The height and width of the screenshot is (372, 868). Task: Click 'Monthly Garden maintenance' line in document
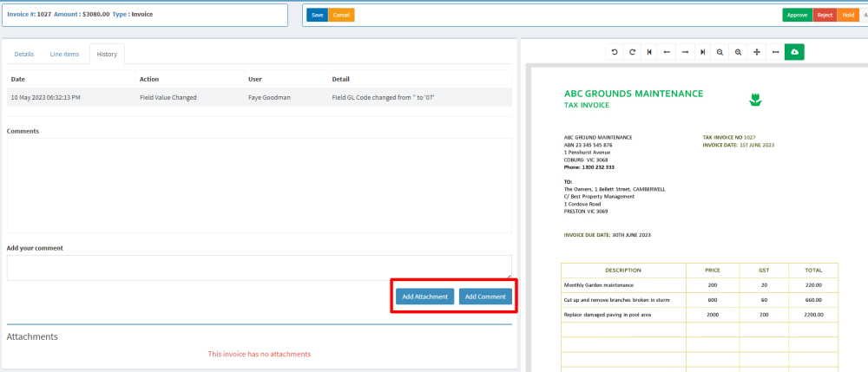[x=598, y=285]
